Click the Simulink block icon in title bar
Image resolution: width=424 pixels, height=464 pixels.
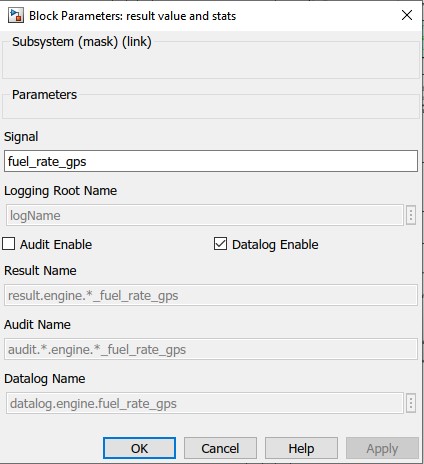[x=16, y=16]
